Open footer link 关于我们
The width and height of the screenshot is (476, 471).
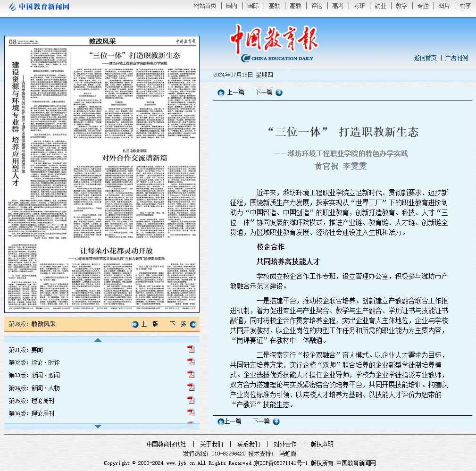click(x=212, y=444)
